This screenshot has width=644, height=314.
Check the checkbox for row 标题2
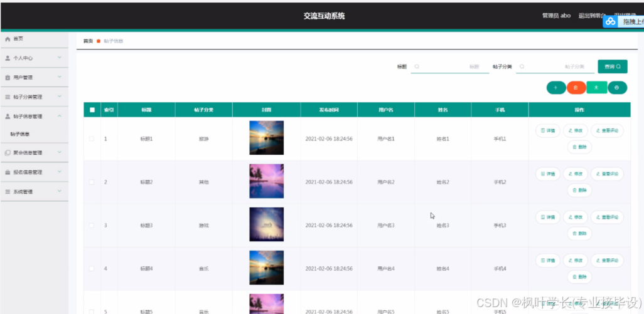pos(92,182)
